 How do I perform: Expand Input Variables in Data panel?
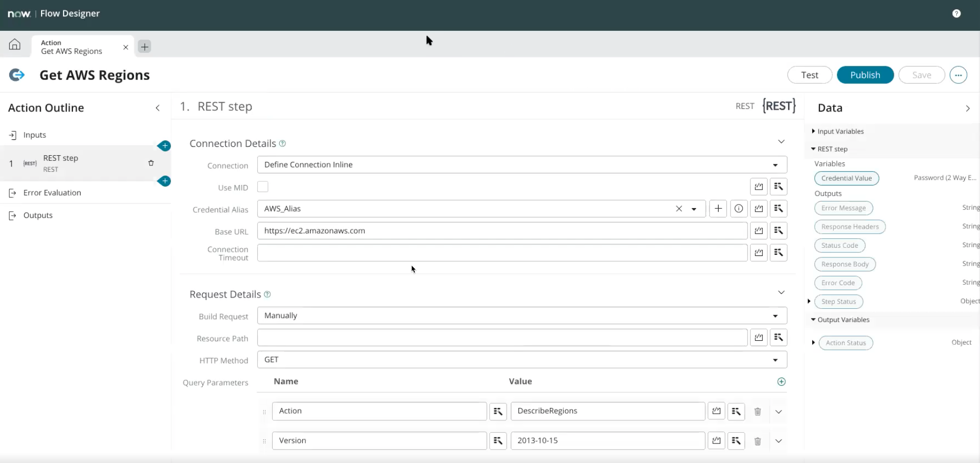[813, 132]
